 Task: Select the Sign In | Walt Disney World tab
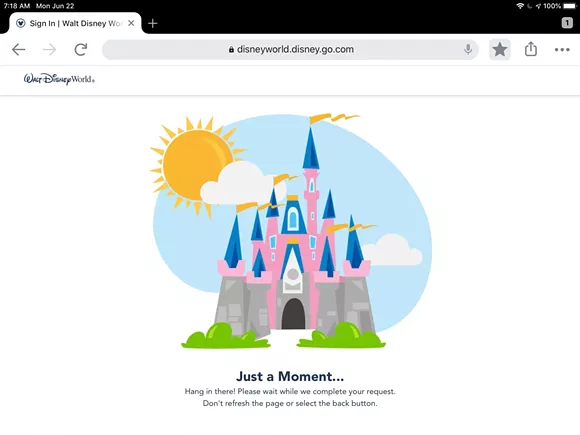(75, 23)
